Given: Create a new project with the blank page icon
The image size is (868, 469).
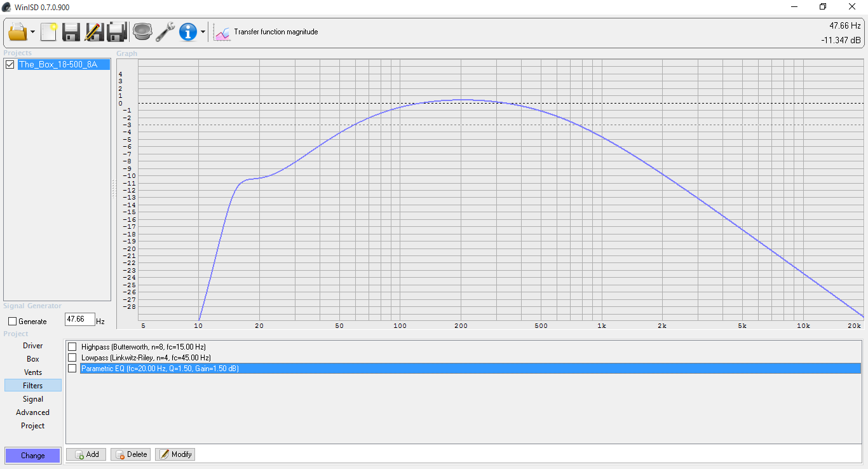Looking at the screenshot, I should 49,31.
